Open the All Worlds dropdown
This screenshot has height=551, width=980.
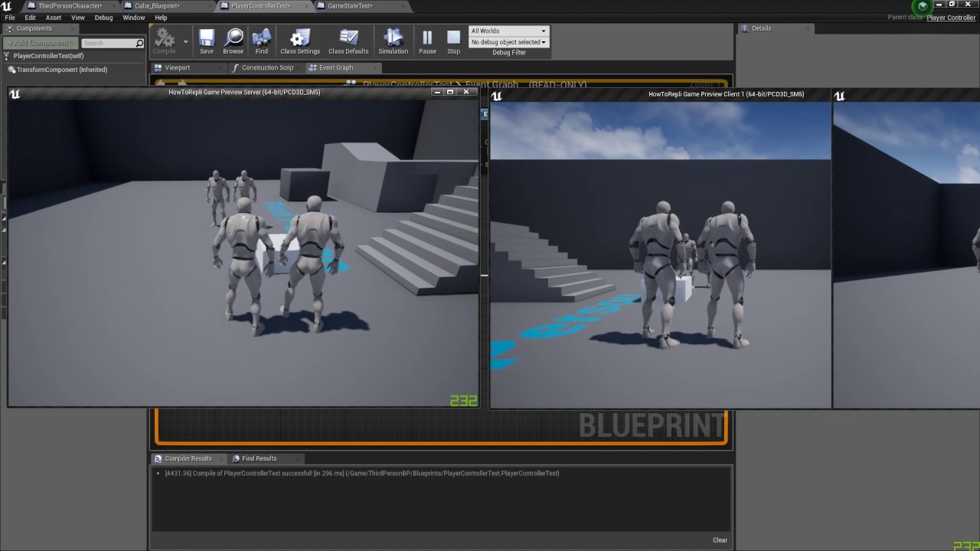click(508, 31)
